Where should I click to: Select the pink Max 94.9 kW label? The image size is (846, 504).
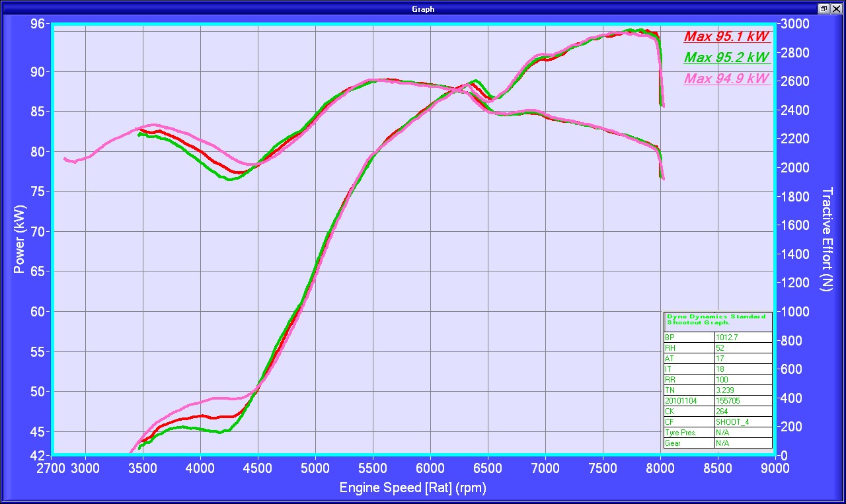pos(726,79)
